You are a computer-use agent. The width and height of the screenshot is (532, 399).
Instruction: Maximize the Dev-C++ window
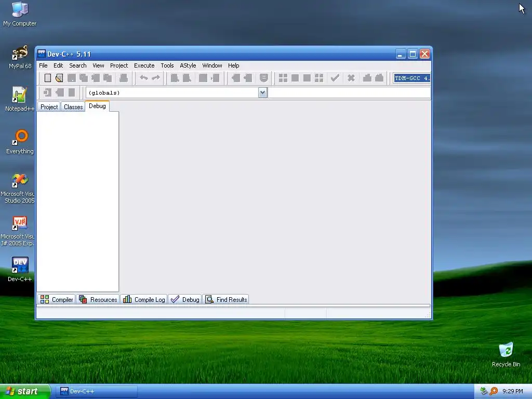[413, 54]
